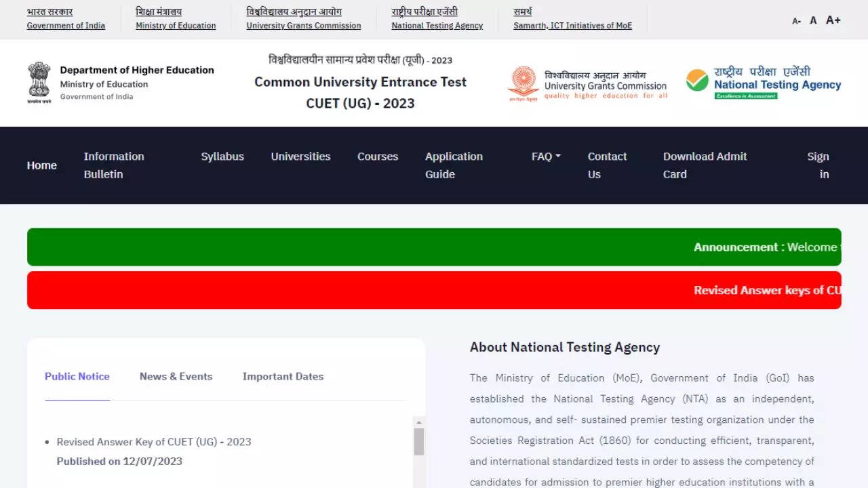Image resolution: width=868 pixels, height=488 pixels.
Task: Click the Government of India emblem logo
Action: (39, 83)
